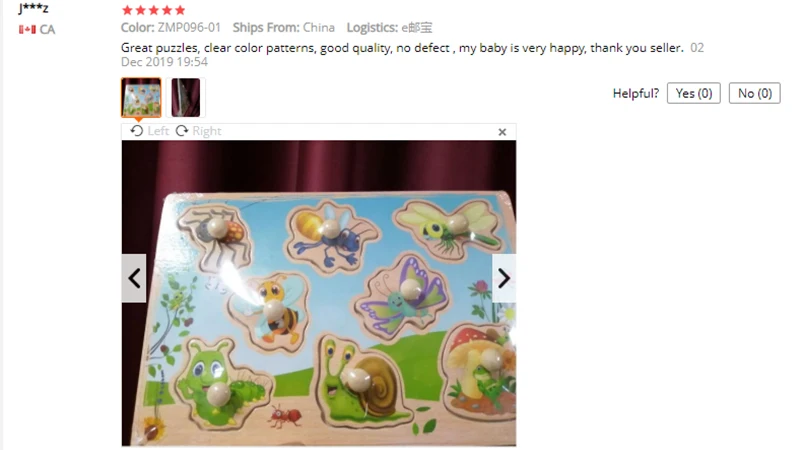Click reviewer name J***z
This screenshot has height=450, width=800.
tap(34, 8)
